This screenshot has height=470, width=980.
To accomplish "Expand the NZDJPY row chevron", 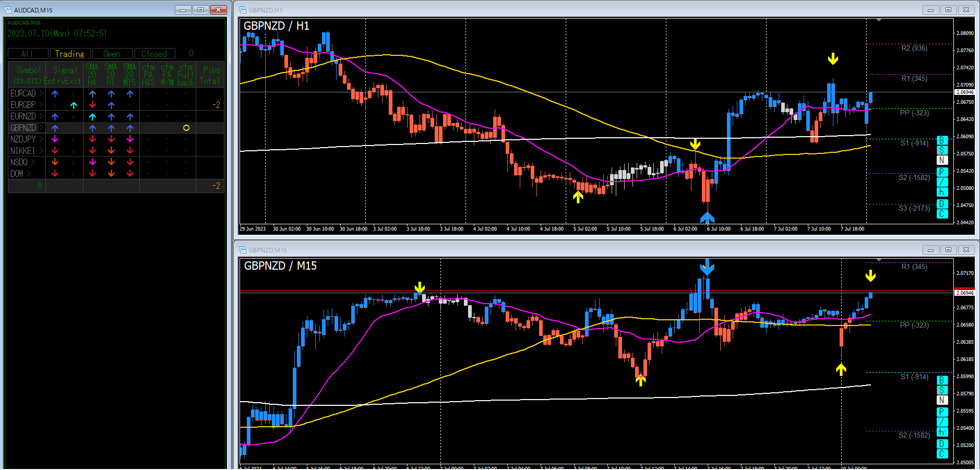I will [41, 139].
